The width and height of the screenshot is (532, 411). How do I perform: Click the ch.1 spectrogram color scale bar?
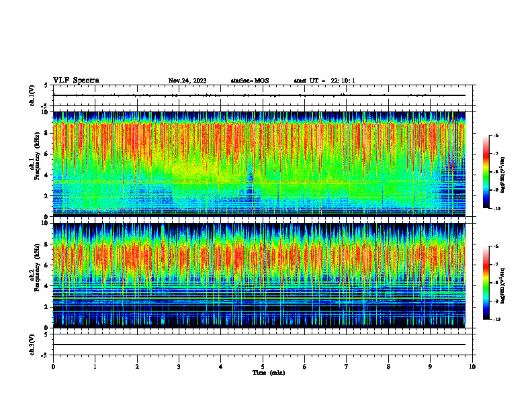point(486,172)
